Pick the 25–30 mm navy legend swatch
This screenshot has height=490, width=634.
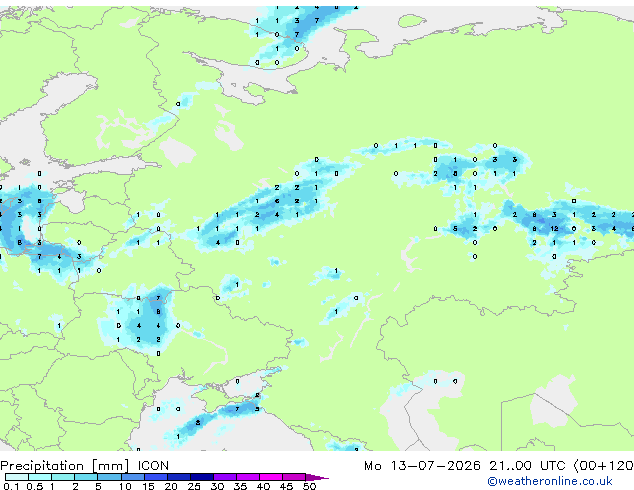click(202, 477)
